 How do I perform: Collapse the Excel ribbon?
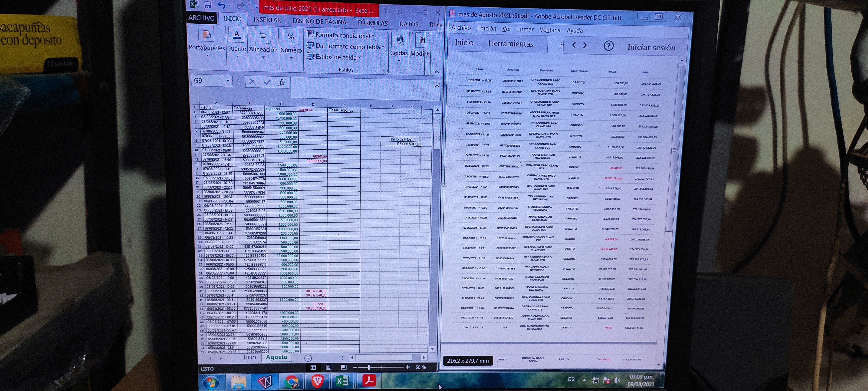(x=437, y=71)
